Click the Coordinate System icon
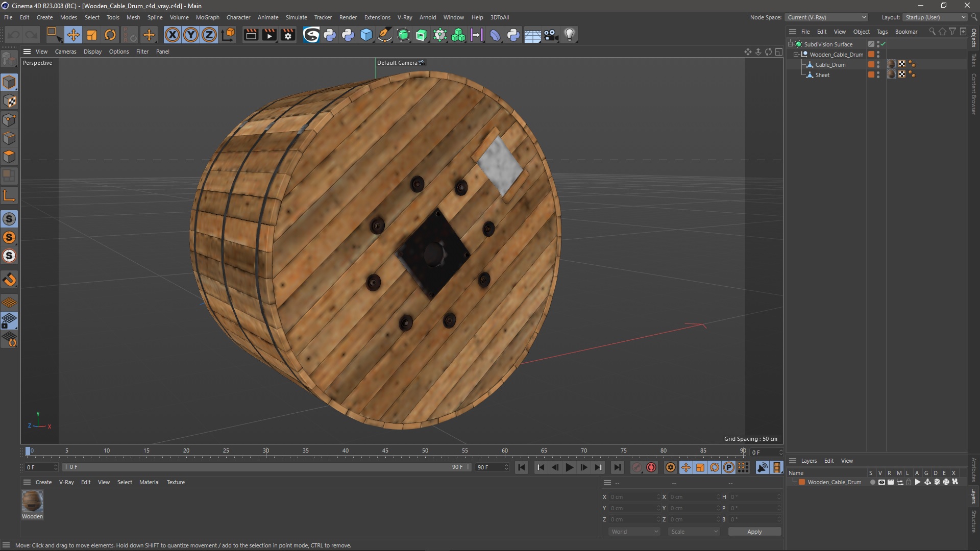This screenshot has width=980, height=551. tap(229, 35)
